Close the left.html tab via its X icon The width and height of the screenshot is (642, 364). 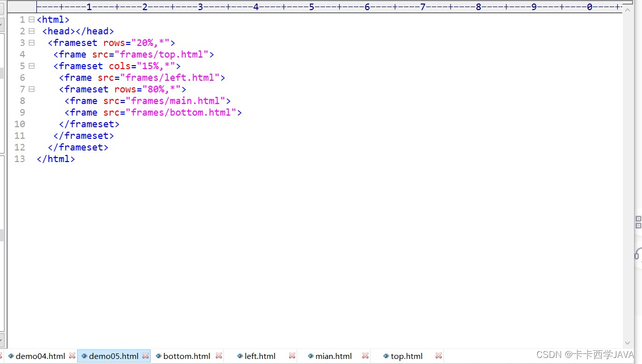point(292,355)
